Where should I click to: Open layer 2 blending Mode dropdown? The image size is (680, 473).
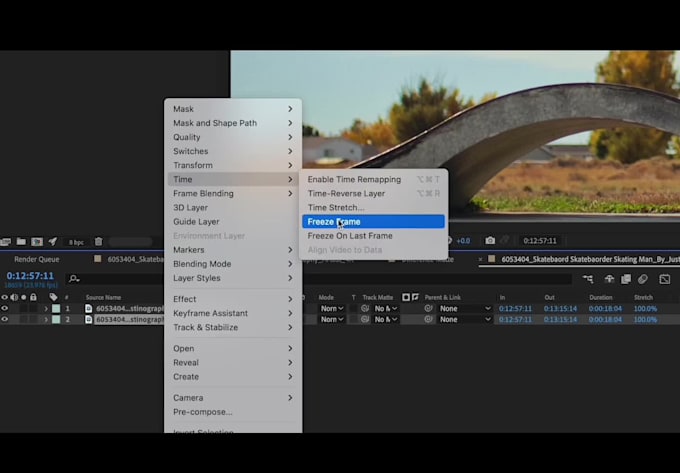click(x=332, y=320)
